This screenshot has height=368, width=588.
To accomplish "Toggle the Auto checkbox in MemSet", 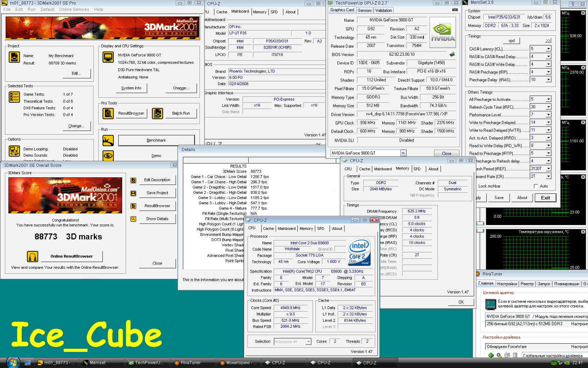I will (536, 186).
